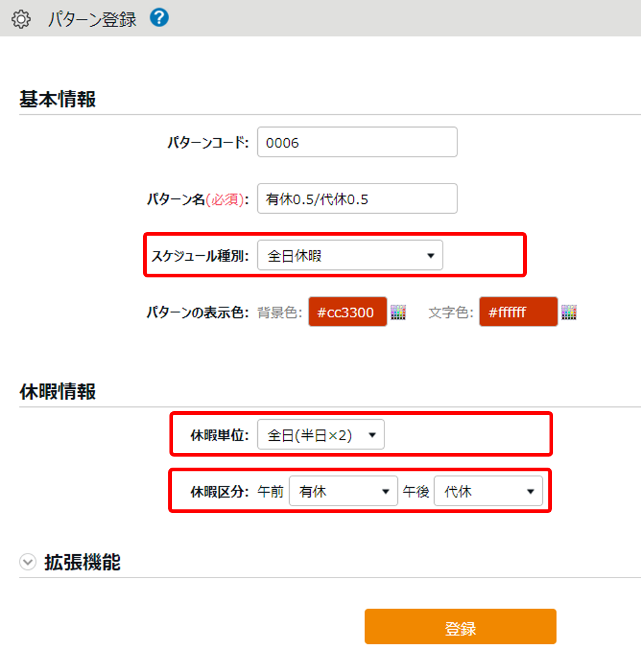The image size is (641, 672).
Task: Click the 拡張機能 heading text
Action: click(x=82, y=562)
